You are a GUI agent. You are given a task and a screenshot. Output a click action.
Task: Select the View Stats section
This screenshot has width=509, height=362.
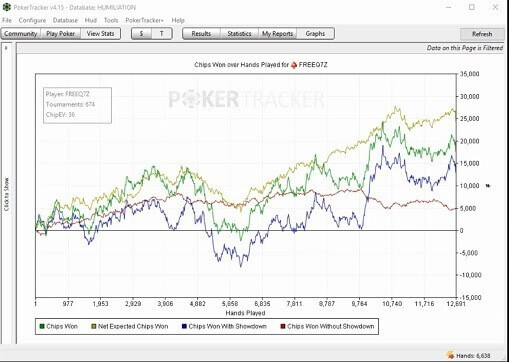100,34
